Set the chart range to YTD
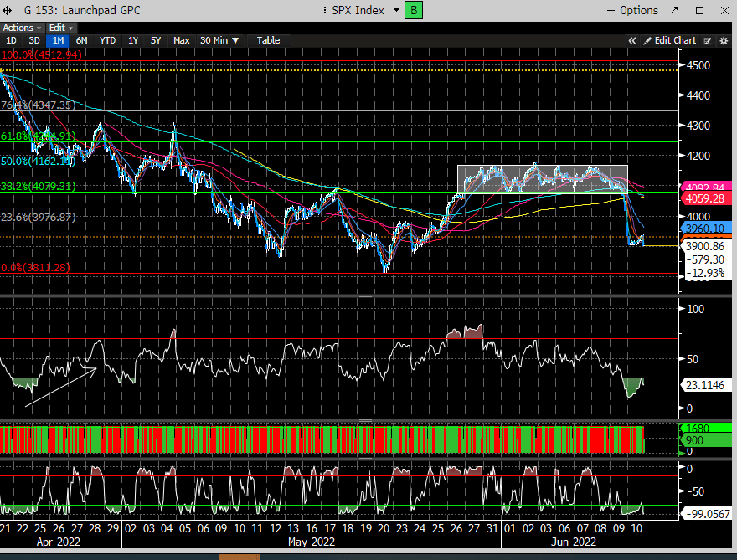737x560 pixels. (107, 40)
